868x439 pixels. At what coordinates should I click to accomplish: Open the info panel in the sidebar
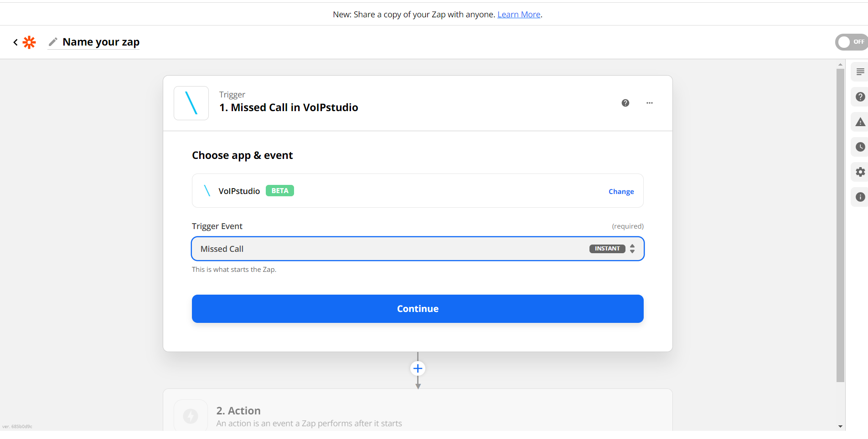pyautogui.click(x=861, y=197)
